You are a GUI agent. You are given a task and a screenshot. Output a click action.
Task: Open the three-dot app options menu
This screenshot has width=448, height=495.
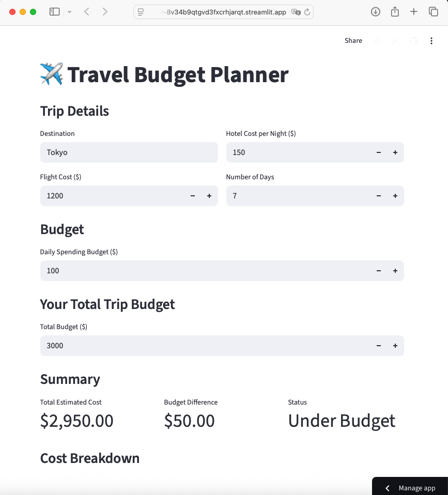coord(431,41)
